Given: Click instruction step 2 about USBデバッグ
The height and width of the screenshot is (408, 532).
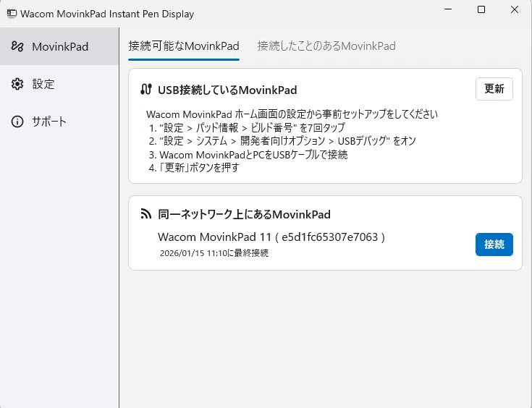Looking at the screenshot, I should pyautogui.click(x=282, y=141).
